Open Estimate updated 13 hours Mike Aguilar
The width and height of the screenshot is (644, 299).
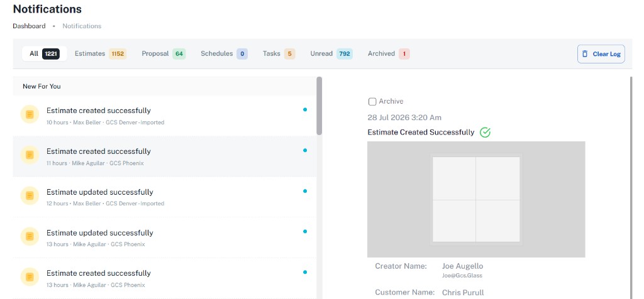coord(165,237)
